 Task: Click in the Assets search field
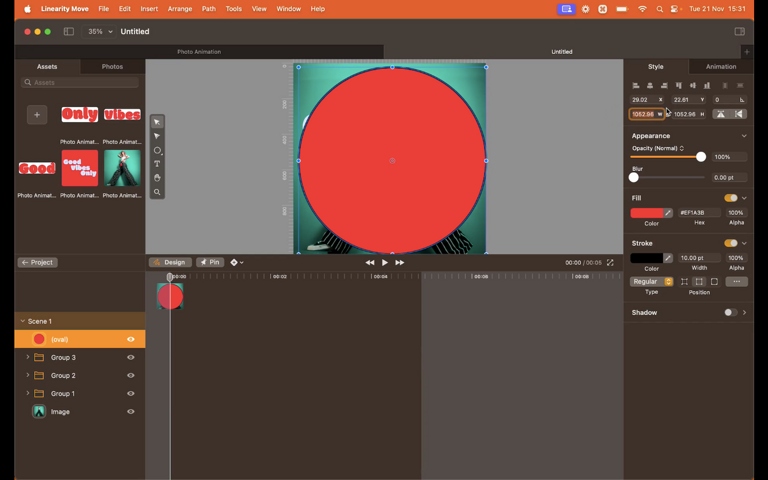pos(80,82)
